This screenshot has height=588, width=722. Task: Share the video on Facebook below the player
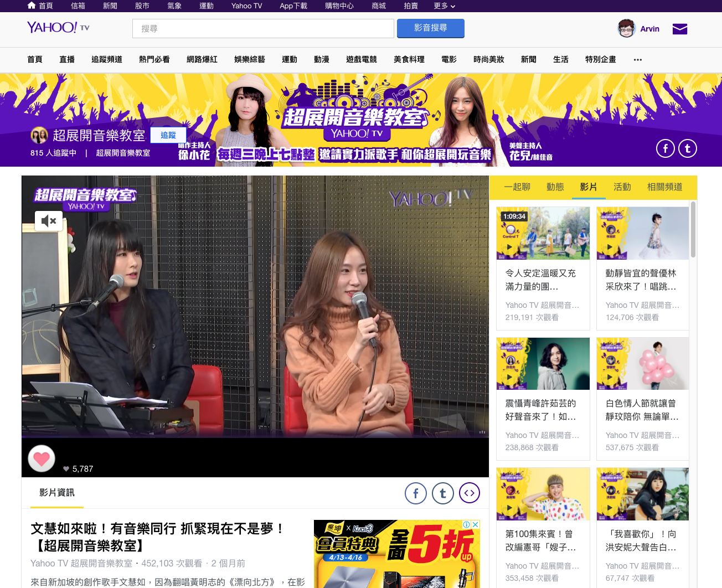pos(416,493)
